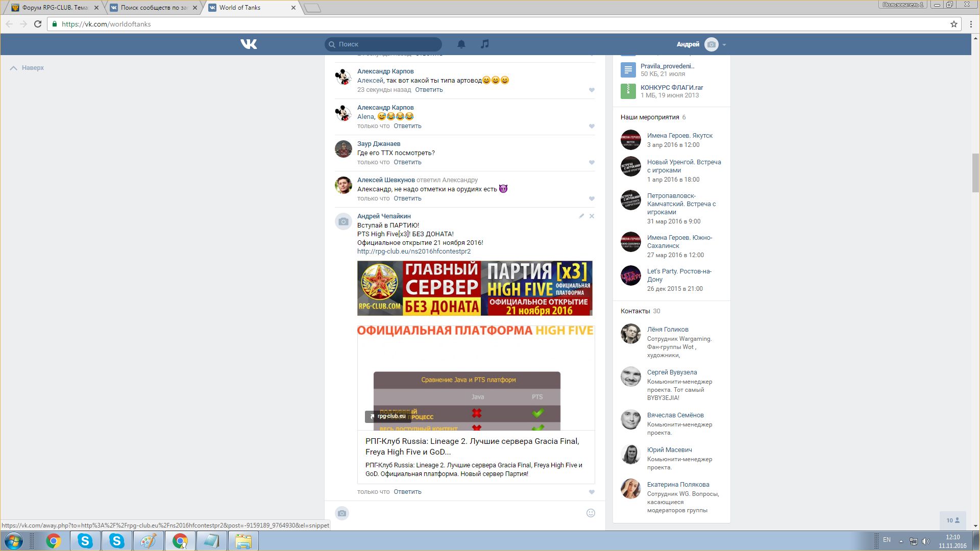980x551 pixels.
Task: Click the page vertical scrollbar thumb
Action: [x=975, y=172]
